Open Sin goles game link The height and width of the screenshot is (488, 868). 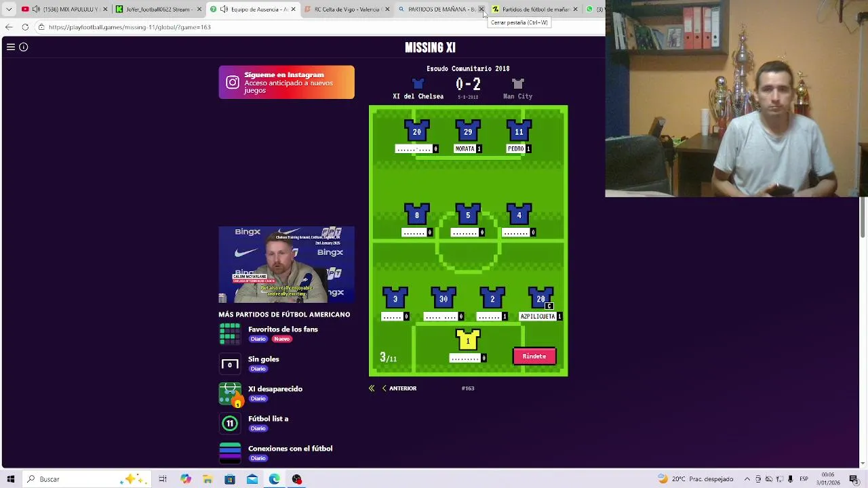tap(264, 359)
